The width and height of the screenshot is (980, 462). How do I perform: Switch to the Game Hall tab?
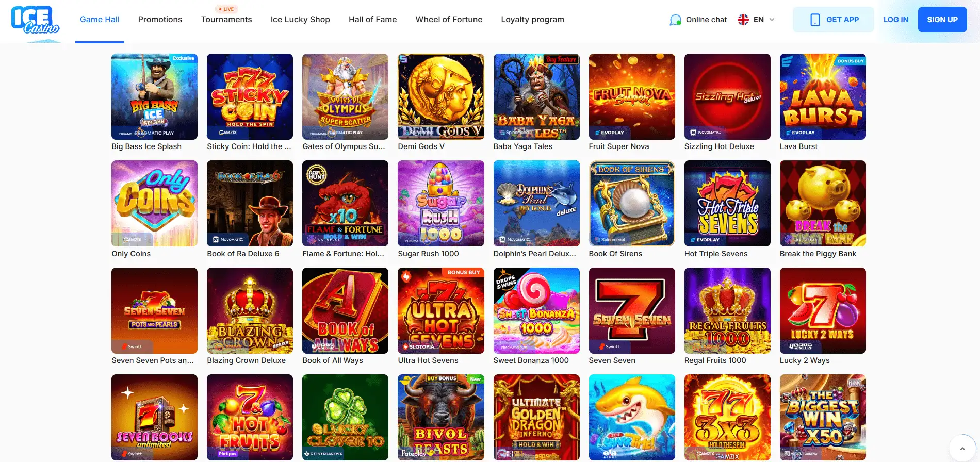pos(100,20)
